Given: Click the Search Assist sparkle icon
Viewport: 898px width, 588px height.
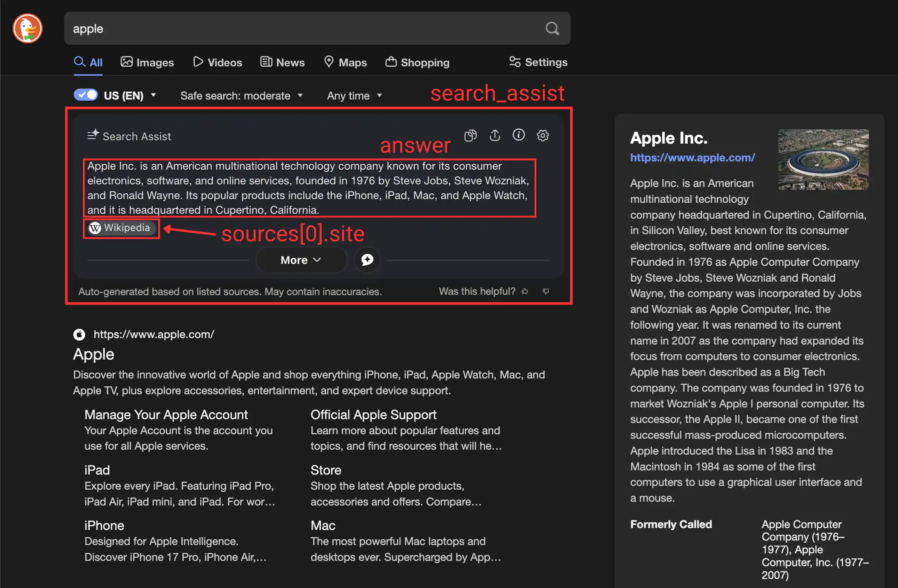Looking at the screenshot, I should 93,135.
